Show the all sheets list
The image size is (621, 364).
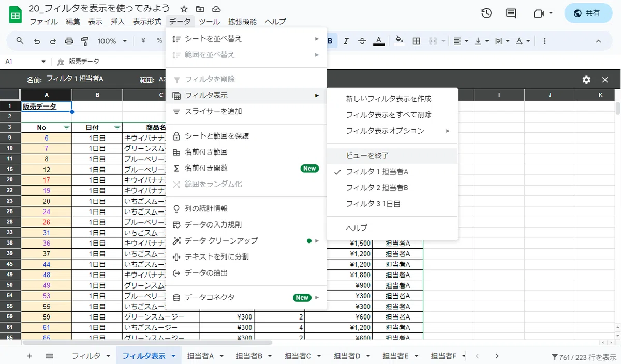[50, 356]
